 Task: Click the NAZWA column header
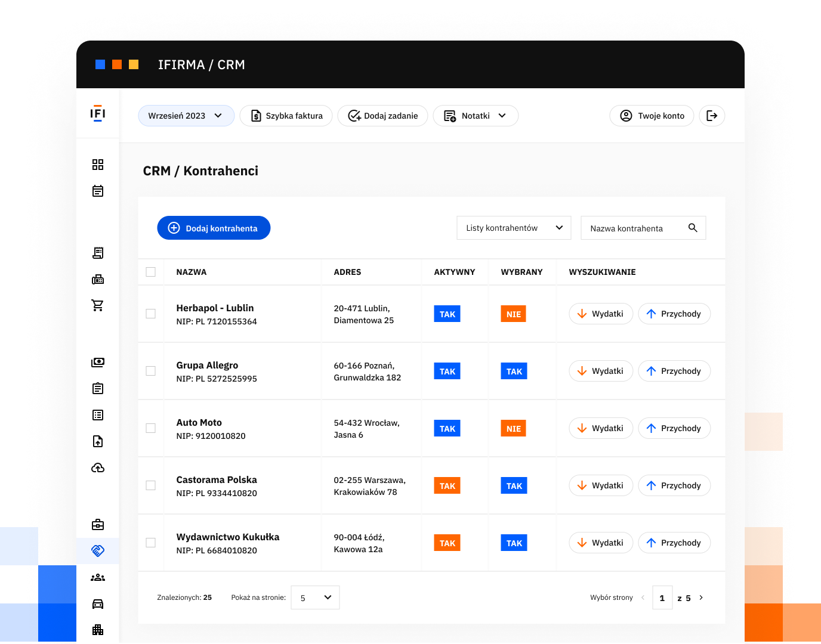point(192,272)
